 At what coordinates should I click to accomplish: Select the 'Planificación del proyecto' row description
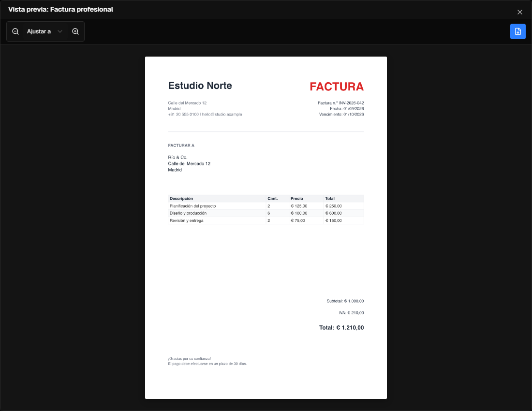click(x=192, y=206)
